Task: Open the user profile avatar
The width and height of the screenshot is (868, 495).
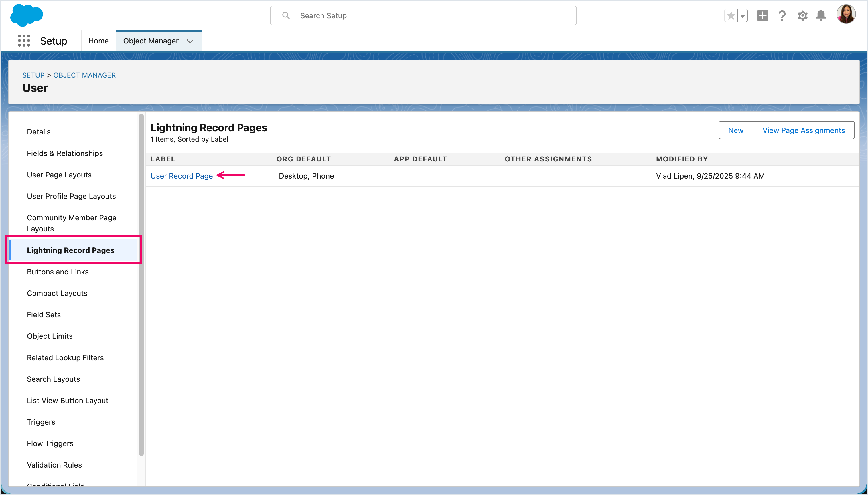Action: point(846,14)
